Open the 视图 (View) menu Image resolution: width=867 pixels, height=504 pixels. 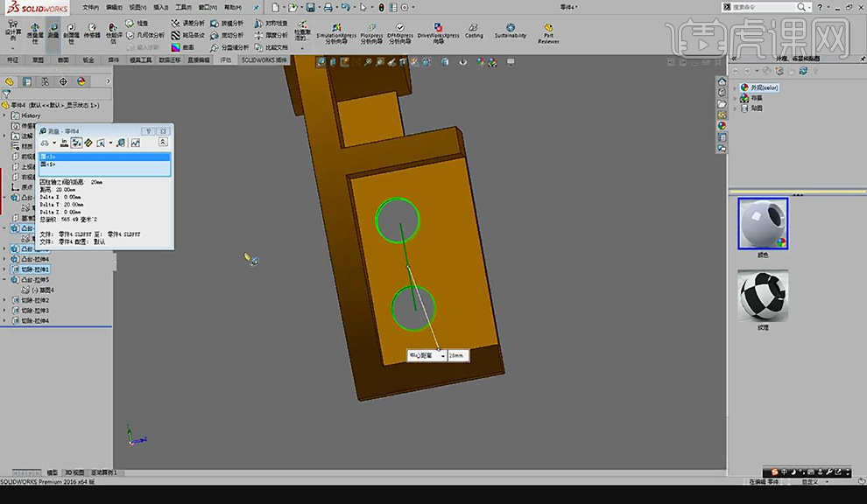point(137,7)
